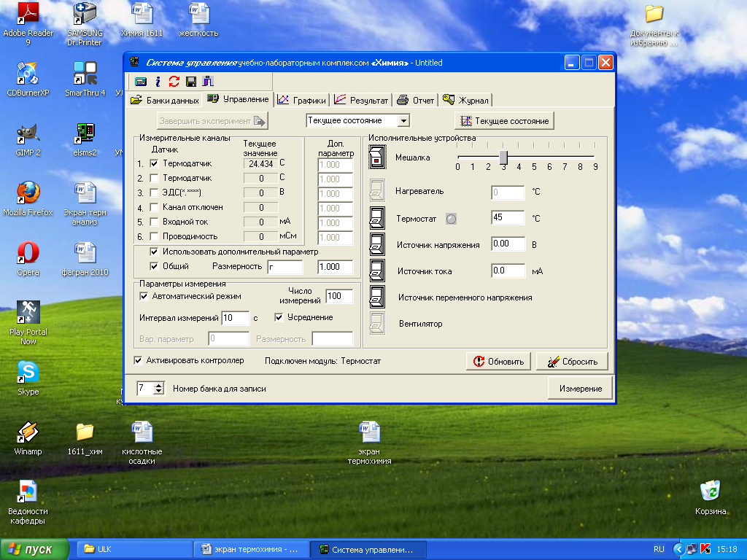Click the Размерность field containing г
The image size is (747, 560).
click(x=285, y=267)
